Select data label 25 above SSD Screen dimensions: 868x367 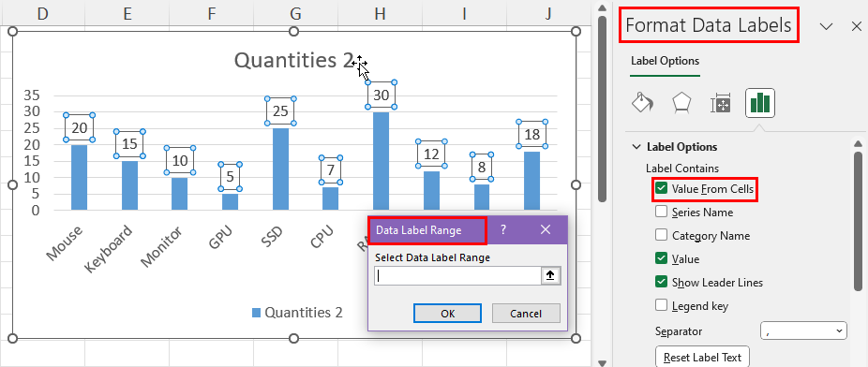[280, 111]
